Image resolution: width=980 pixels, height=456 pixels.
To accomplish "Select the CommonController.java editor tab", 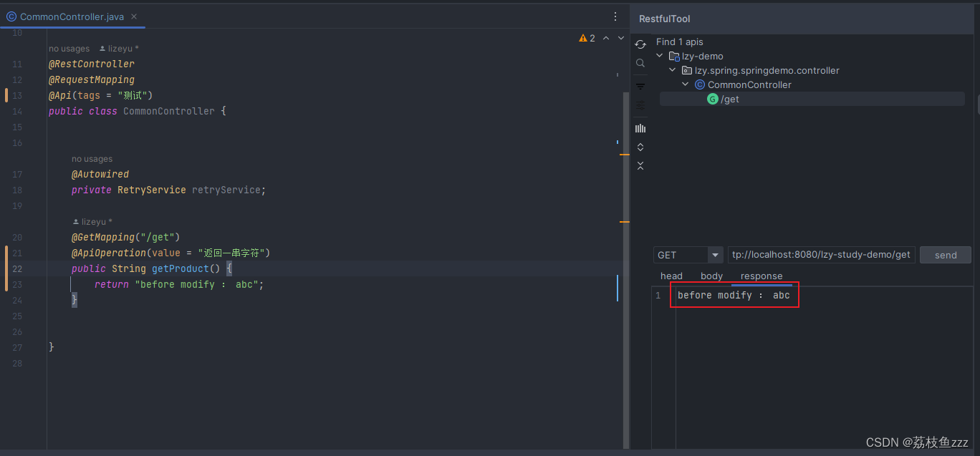I will [73, 16].
